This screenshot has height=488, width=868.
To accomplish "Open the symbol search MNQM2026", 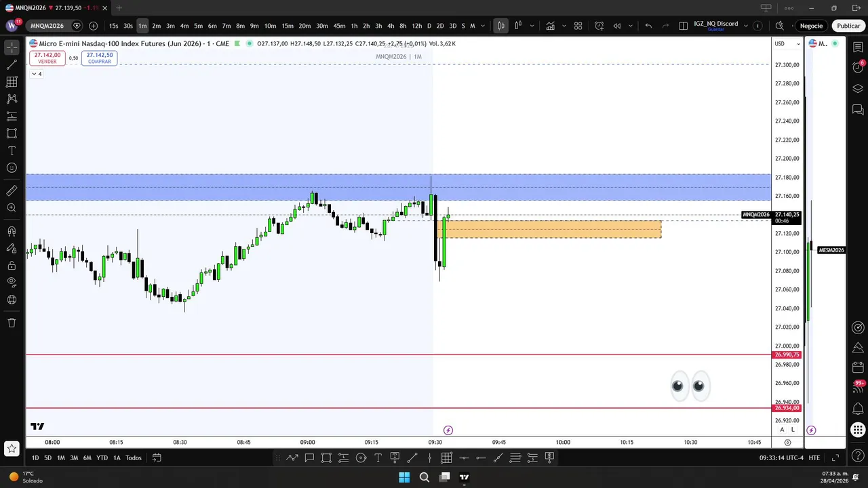I will (47, 26).
